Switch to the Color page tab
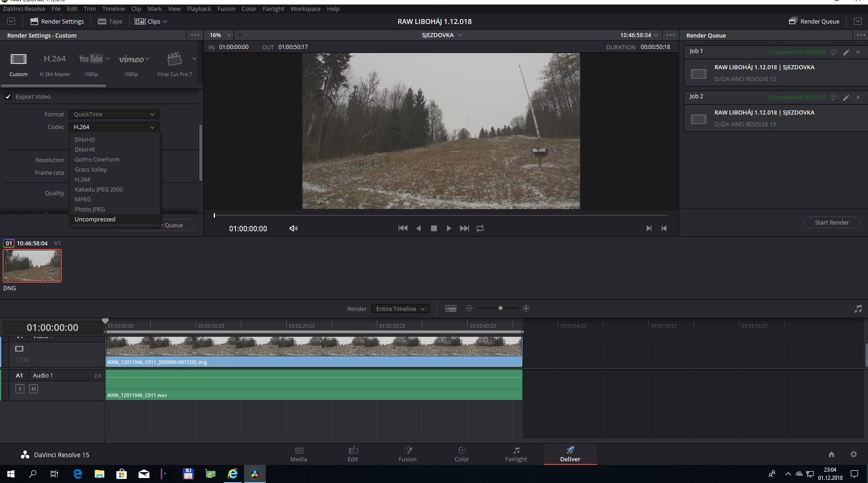868x483 pixels. click(x=461, y=454)
